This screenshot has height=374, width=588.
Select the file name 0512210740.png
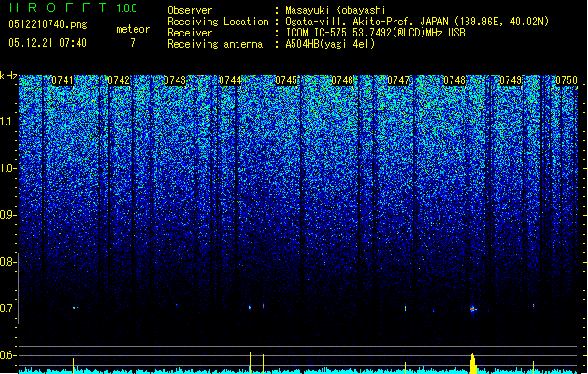pyautogui.click(x=48, y=24)
